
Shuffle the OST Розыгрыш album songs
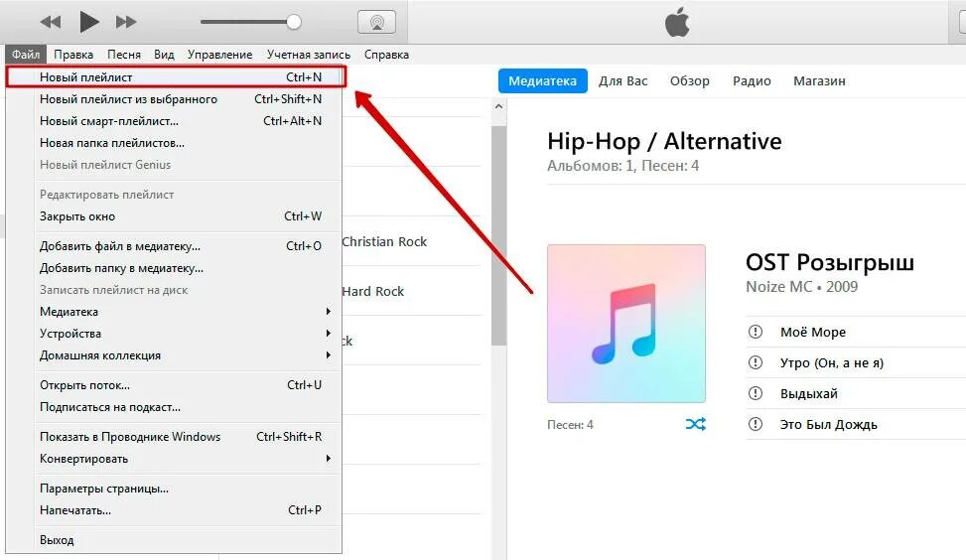696,424
